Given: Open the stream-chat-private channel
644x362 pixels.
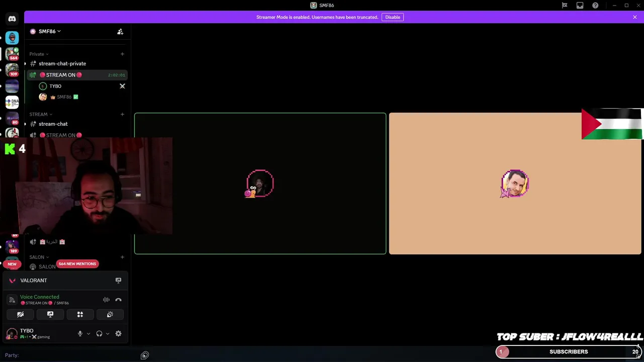Looking at the screenshot, I should coord(77,64).
